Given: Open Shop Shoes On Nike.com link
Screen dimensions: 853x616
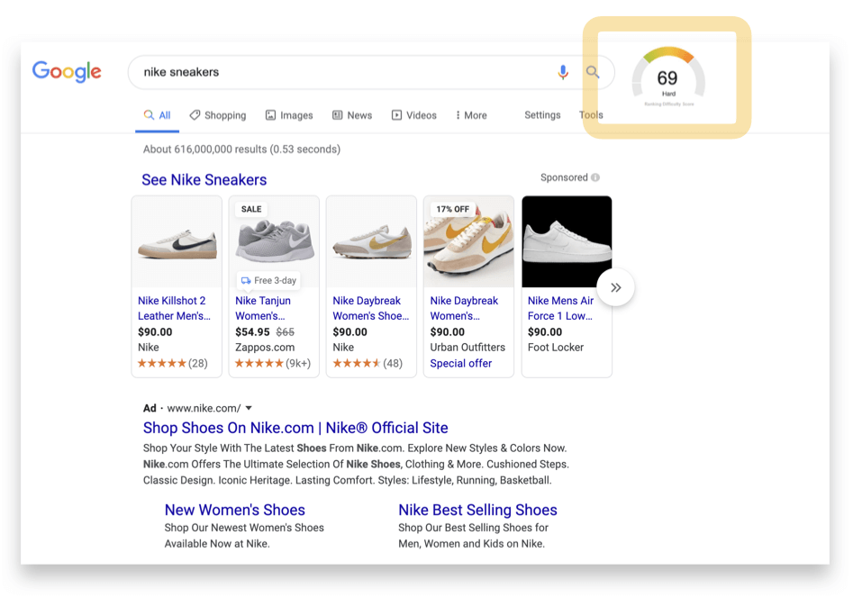Looking at the screenshot, I should pyautogui.click(x=295, y=428).
